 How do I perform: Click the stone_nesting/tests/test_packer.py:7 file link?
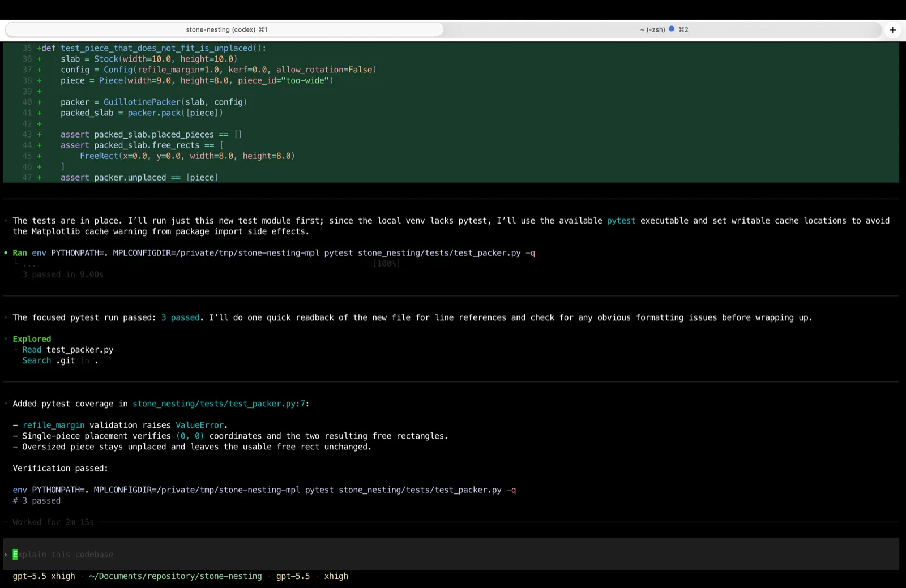(219, 404)
